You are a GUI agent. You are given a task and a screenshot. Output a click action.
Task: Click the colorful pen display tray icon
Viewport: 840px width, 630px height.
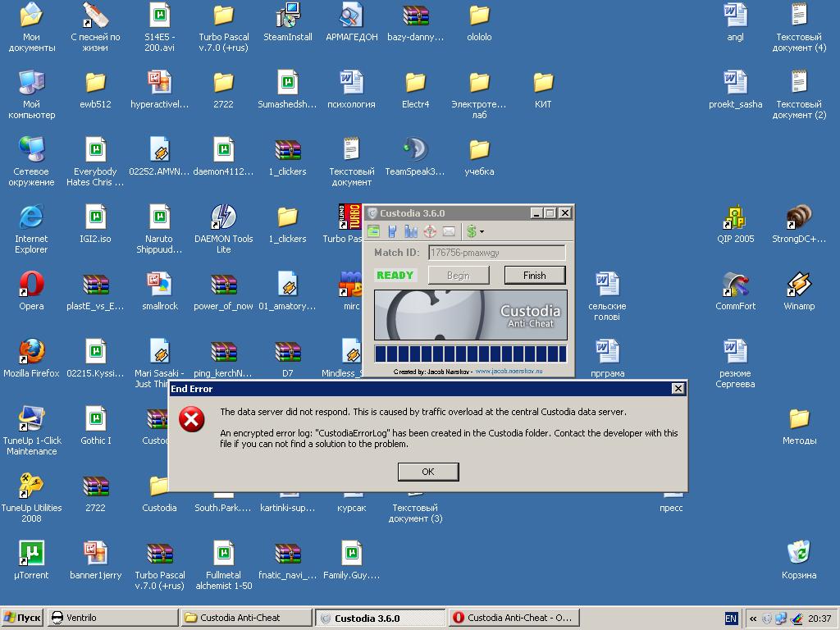tap(796, 619)
